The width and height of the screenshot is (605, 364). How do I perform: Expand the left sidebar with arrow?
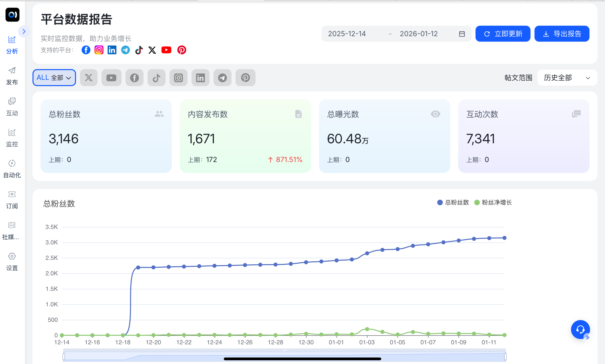point(24,31)
